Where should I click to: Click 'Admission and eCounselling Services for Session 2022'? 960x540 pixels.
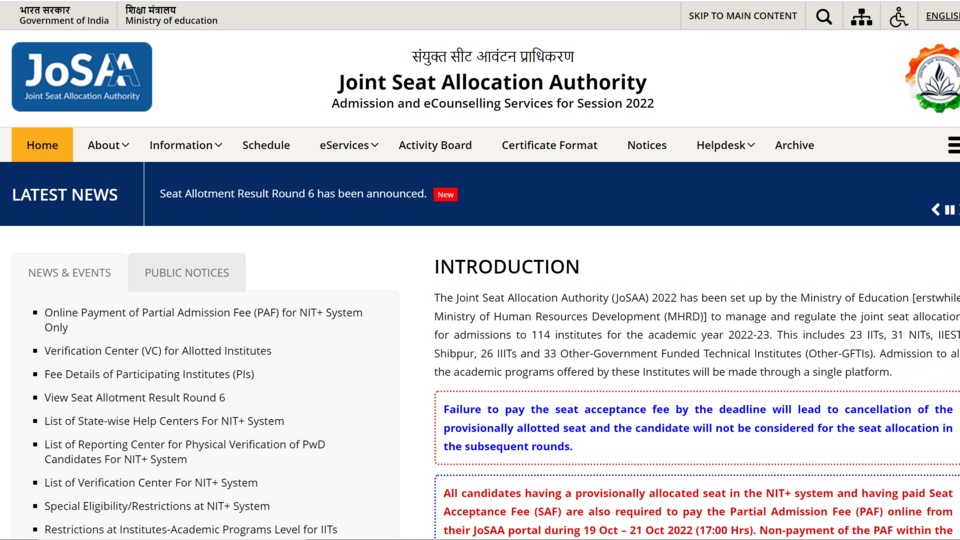492,103
